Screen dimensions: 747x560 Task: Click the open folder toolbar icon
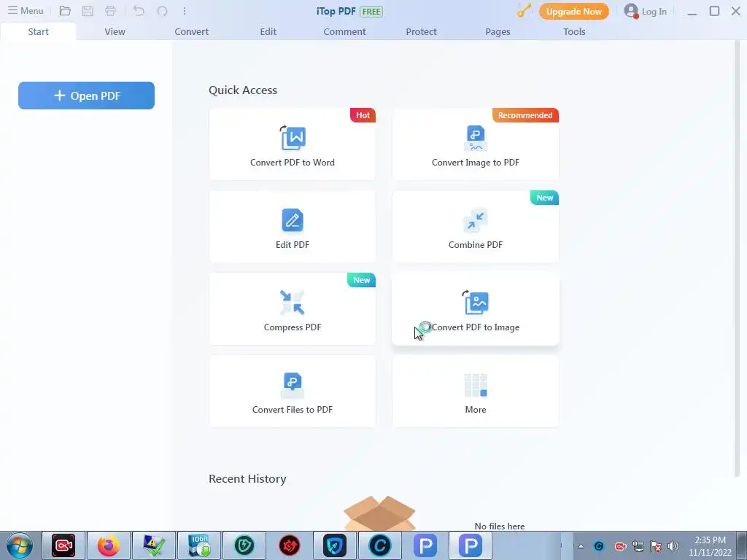tap(65, 11)
